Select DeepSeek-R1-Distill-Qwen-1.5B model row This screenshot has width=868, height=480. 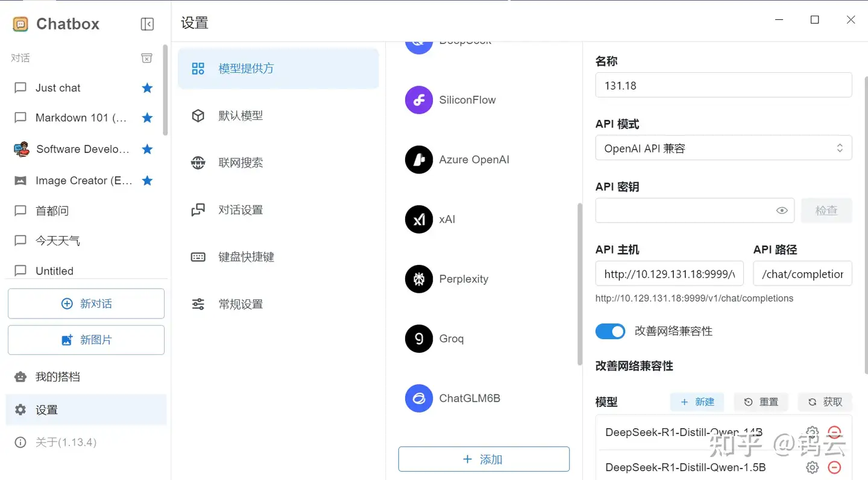point(723,467)
